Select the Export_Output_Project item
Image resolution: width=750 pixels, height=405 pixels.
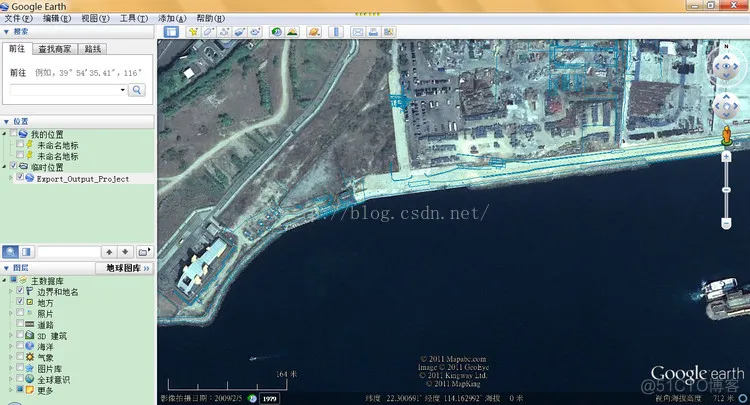(83, 179)
